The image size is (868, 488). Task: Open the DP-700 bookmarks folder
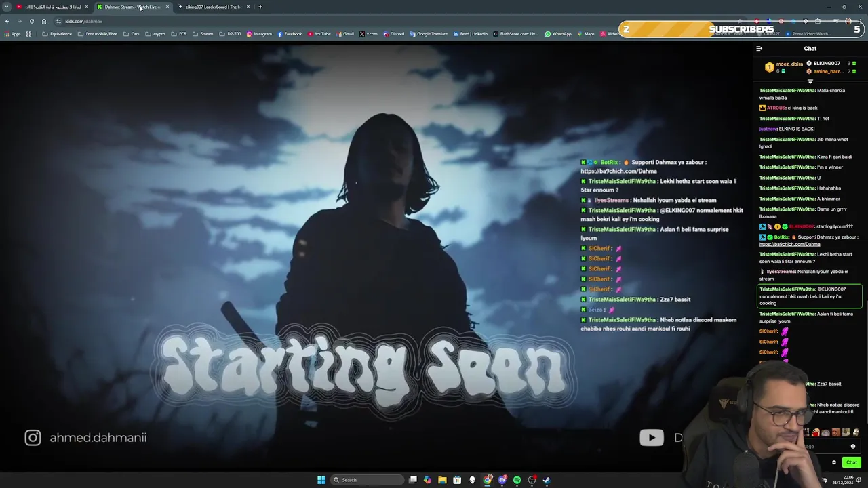[x=230, y=34]
